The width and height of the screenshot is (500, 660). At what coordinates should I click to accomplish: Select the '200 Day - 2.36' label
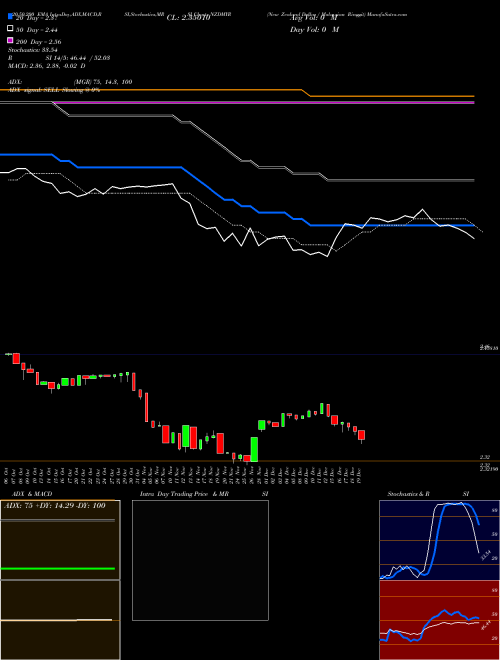pyautogui.click(x=39, y=42)
